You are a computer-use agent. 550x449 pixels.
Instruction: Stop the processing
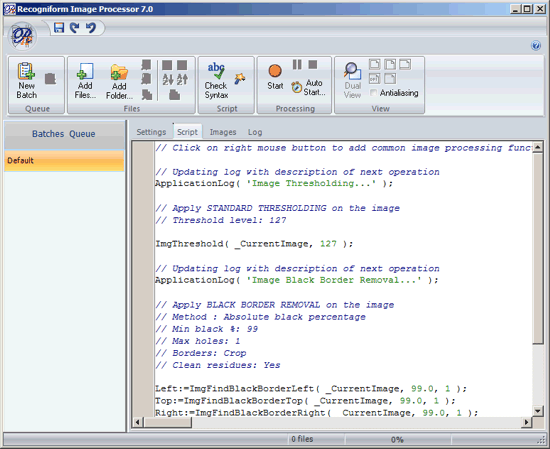[313, 65]
